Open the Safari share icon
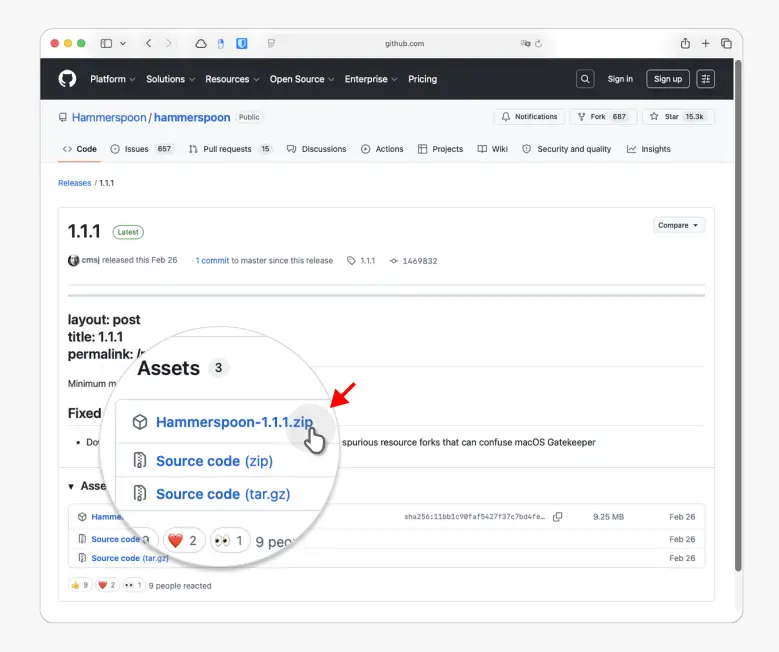This screenshot has height=652, width=779. [685, 43]
